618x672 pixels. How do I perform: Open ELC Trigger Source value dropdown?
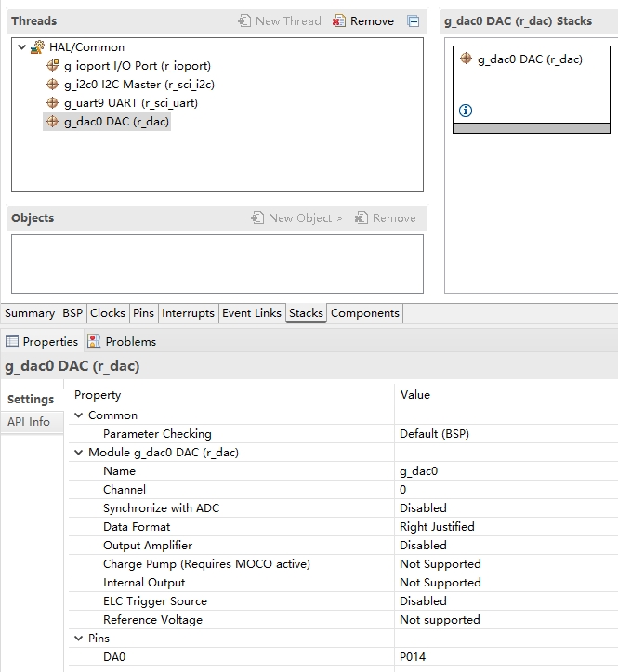point(506,601)
